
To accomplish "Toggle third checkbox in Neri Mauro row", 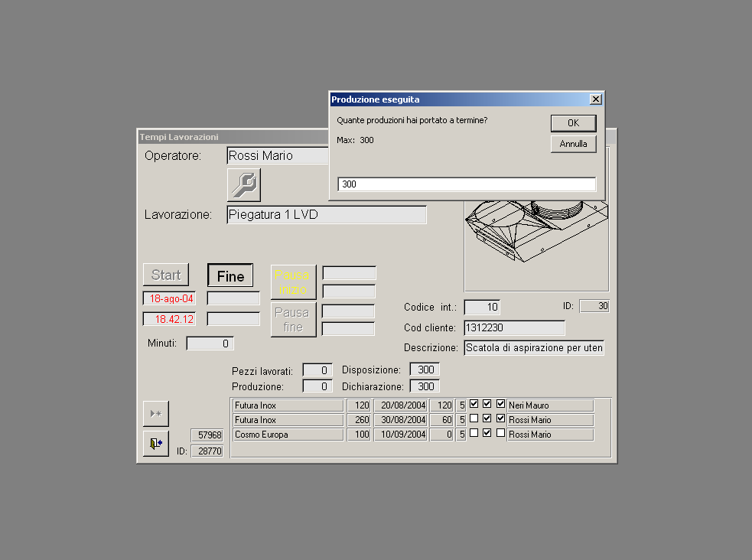I will click(x=500, y=404).
